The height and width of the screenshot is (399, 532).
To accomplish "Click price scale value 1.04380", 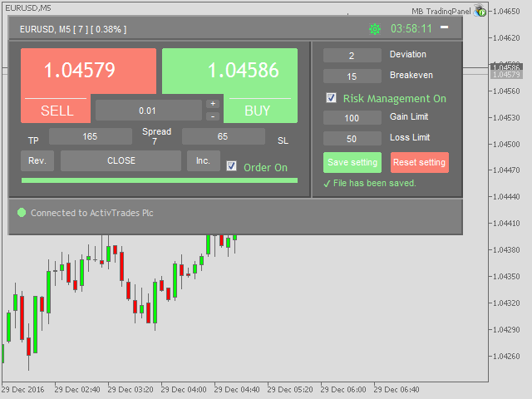I will coord(506,249).
